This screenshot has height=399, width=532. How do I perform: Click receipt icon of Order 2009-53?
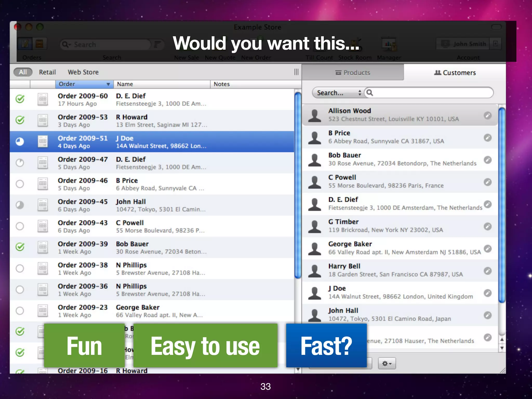43,121
